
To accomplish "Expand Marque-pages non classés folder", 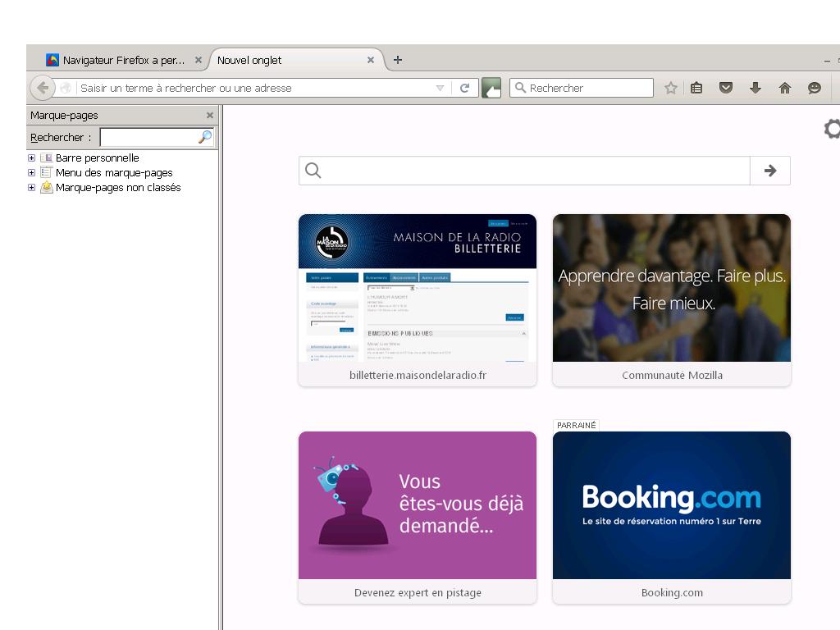I will (32, 188).
